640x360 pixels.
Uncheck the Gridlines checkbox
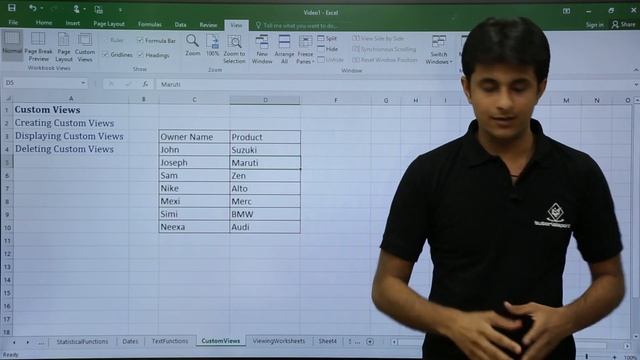tap(106, 54)
